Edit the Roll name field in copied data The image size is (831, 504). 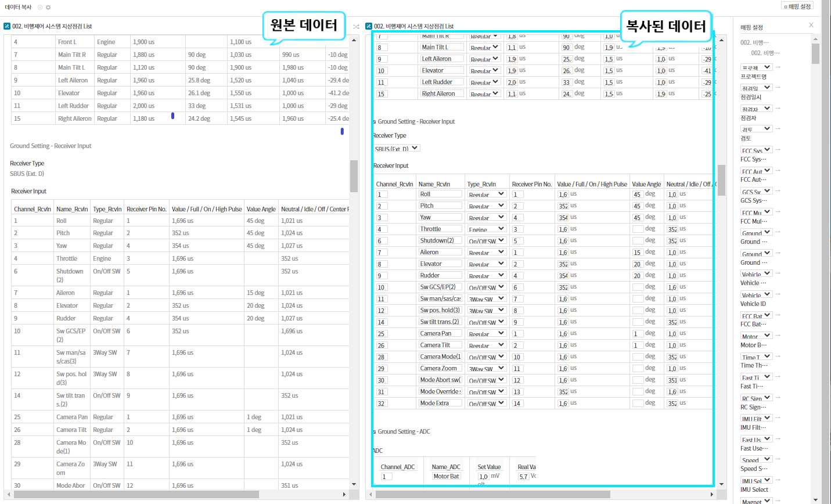click(440, 195)
